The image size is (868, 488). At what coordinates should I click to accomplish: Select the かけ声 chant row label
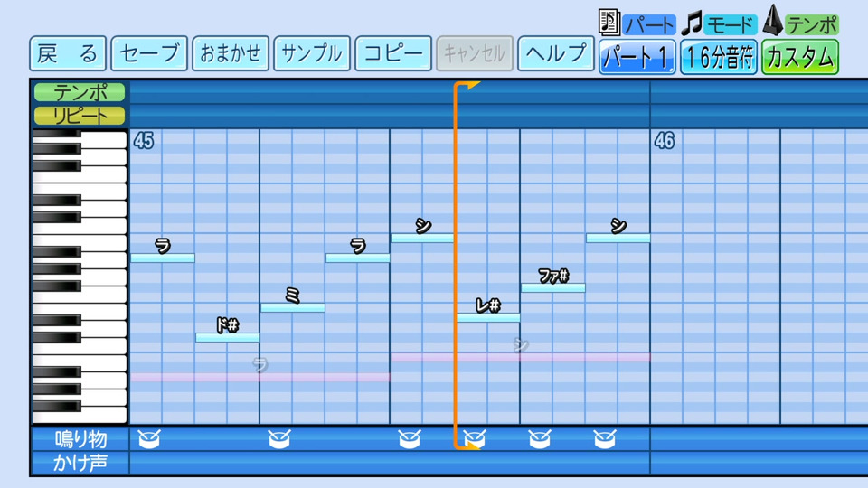80,463
